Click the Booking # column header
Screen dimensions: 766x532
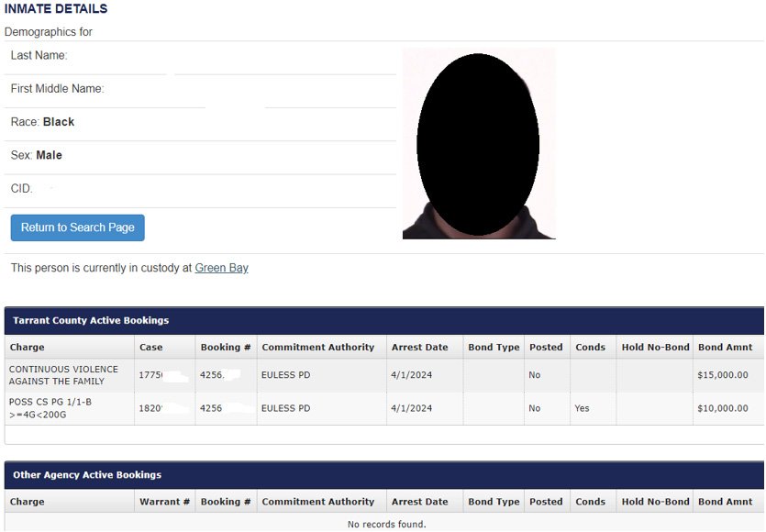click(x=224, y=347)
